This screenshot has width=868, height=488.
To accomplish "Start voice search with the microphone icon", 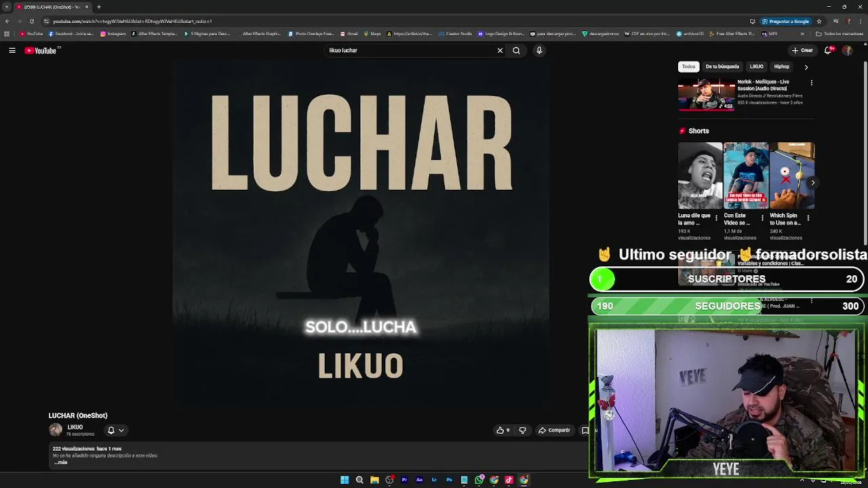I will pos(539,50).
